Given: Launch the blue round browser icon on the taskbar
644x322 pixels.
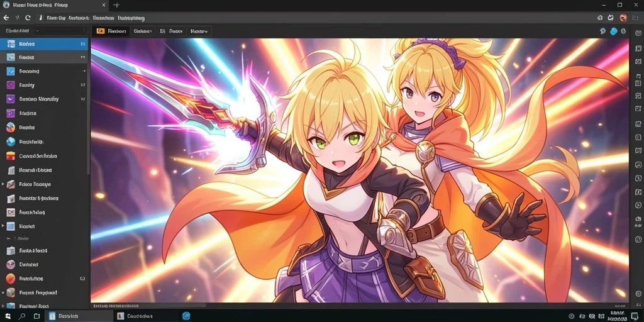Looking at the screenshot, I should point(186,316).
